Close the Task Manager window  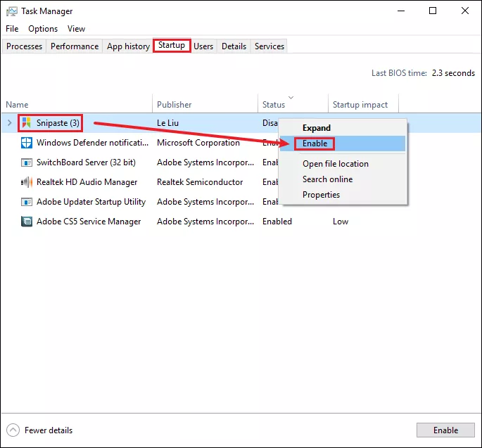click(465, 11)
